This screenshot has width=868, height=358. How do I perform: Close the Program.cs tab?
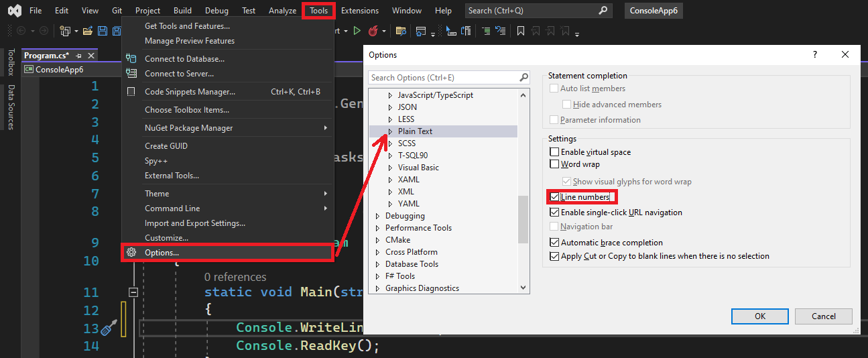point(91,56)
